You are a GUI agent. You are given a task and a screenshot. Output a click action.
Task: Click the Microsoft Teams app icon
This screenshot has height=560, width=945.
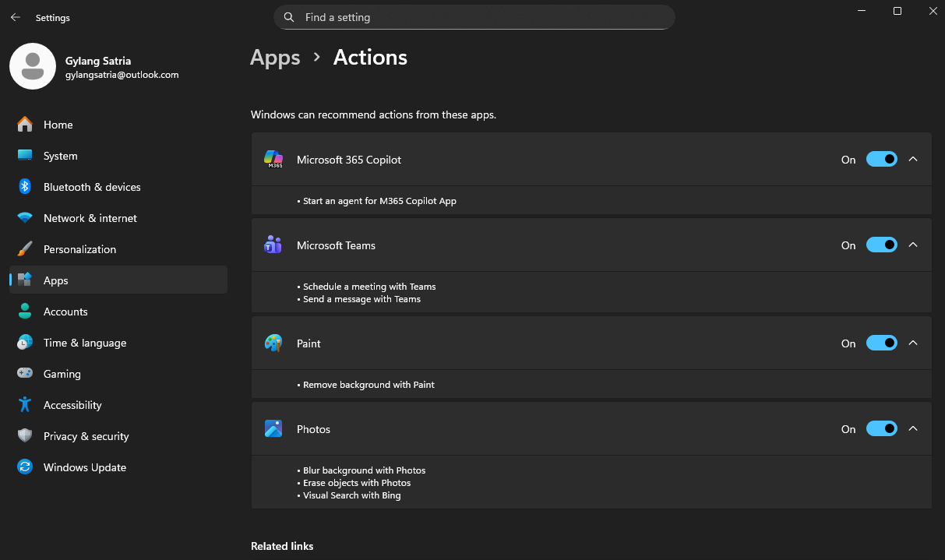[x=273, y=245]
